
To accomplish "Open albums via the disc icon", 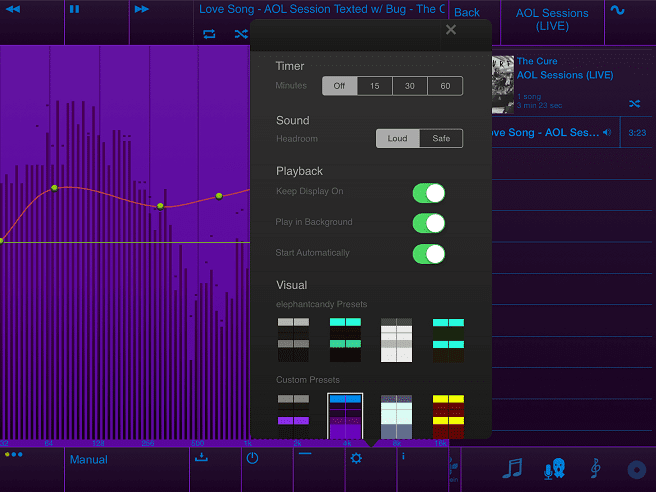I will tap(637, 469).
